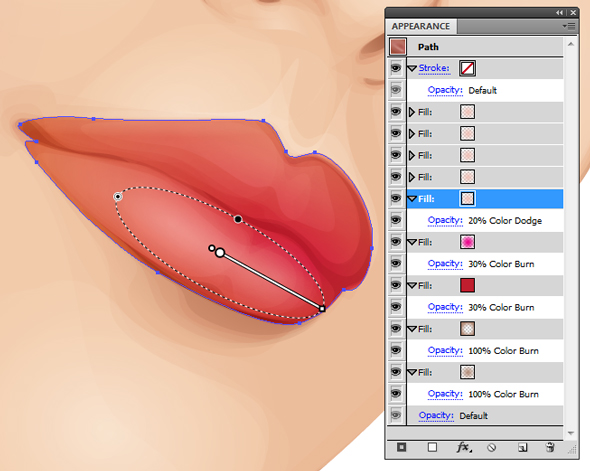The image size is (590, 471).
Task: Click the Stroke link label
Action: pyautogui.click(x=434, y=68)
